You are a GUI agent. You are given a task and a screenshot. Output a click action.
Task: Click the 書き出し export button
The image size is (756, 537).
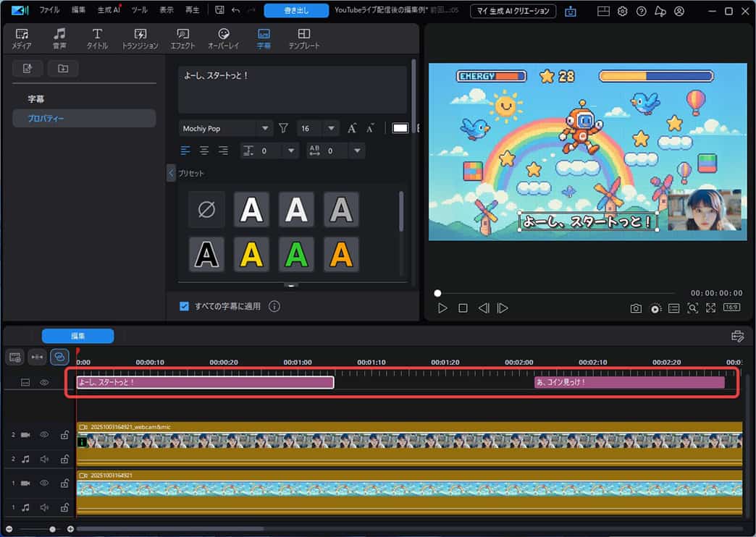[296, 11]
